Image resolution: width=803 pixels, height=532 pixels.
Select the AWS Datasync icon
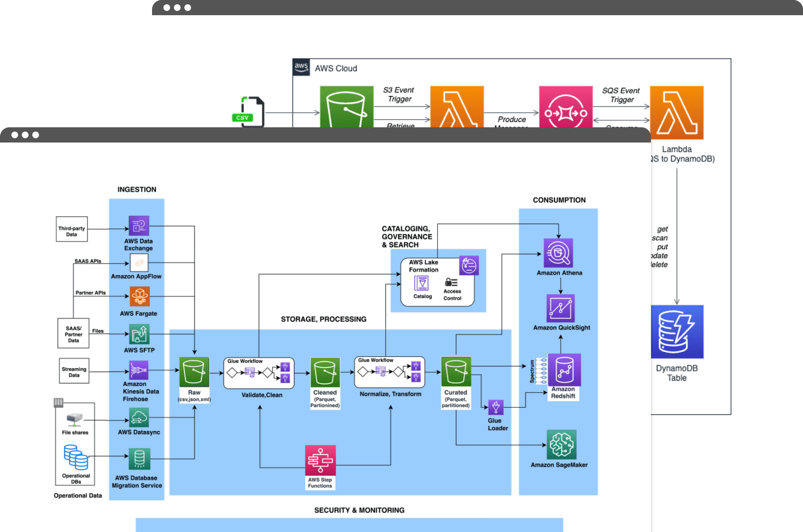coord(139,418)
